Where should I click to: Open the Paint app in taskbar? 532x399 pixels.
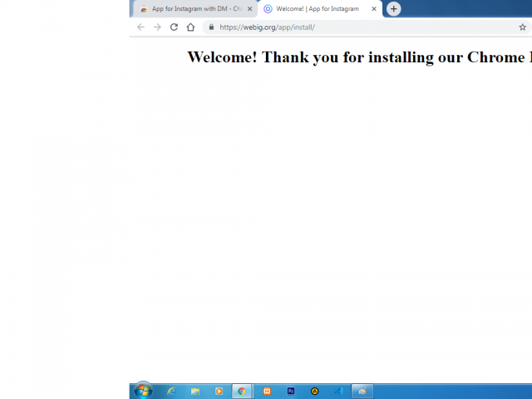coord(362,392)
